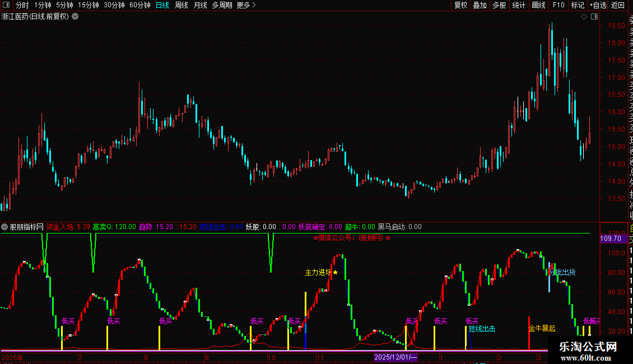Open the 复权 adjustment menu
The height and width of the screenshot is (364, 633).
pyautogui.click(x=460, y=5)
